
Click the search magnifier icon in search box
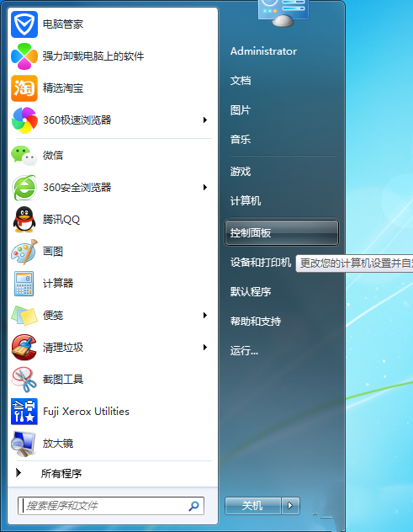coord(193,506)
